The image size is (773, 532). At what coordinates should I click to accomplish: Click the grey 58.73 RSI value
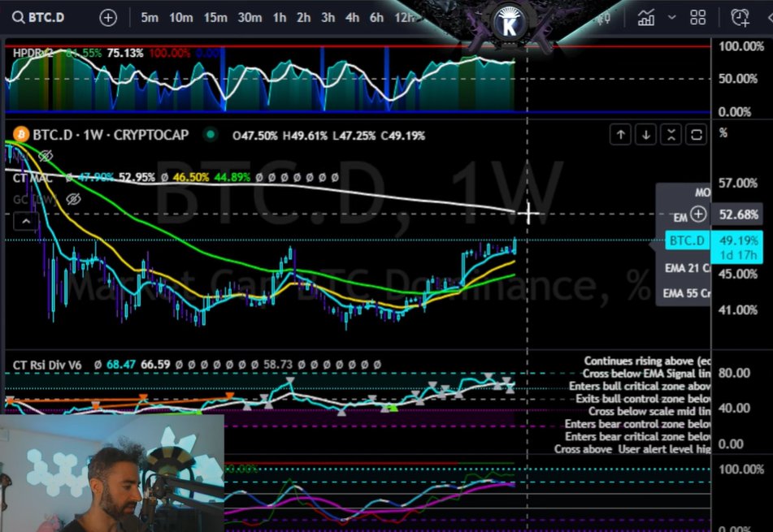[278, 365]
